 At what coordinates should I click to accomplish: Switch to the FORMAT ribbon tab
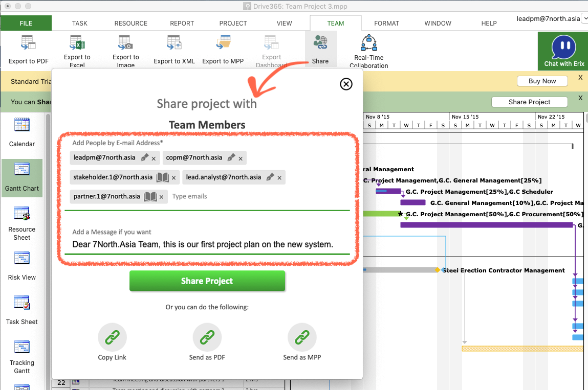point(386,23)
